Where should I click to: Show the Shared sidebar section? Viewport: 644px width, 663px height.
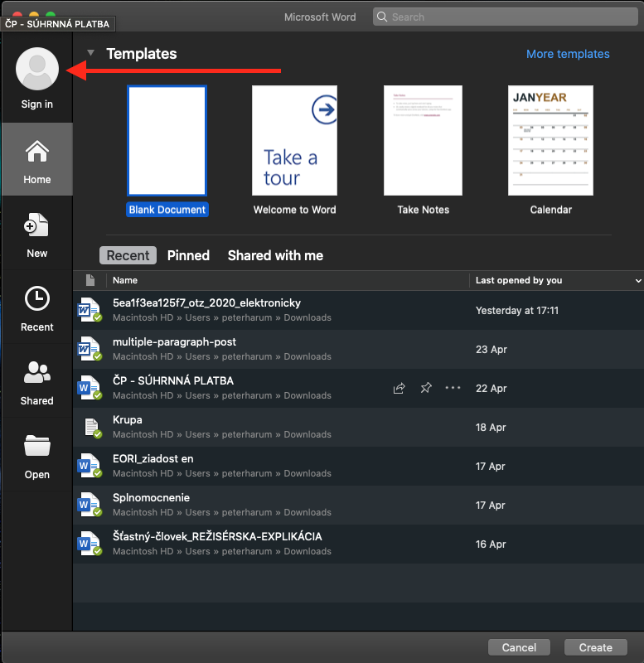(x=37, y=382)
